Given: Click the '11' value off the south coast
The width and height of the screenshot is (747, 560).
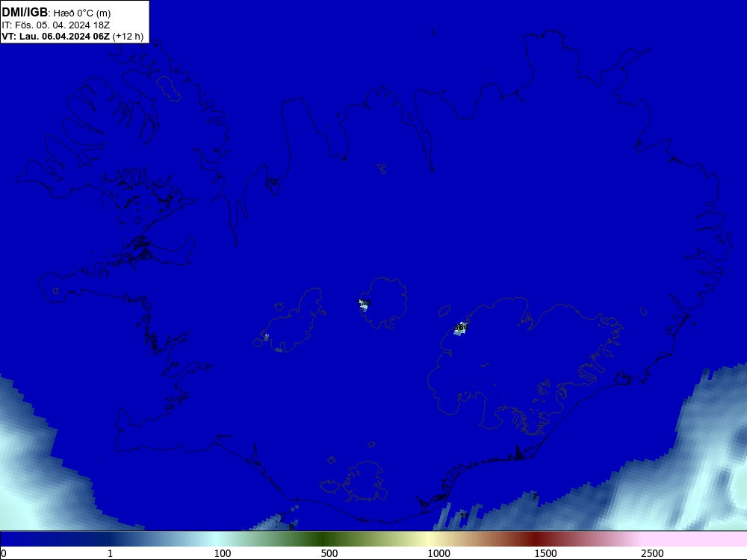Looking at the screenshot, I should click(x=464, y=516).
